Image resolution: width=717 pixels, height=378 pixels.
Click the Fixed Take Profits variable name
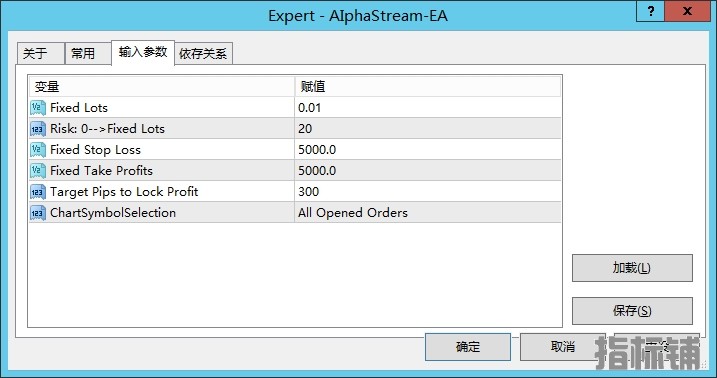coord(102,171)
